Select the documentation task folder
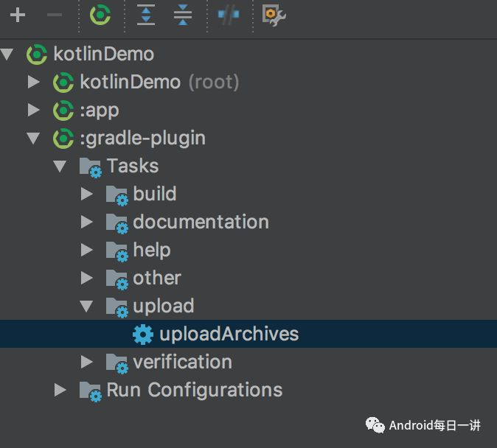The height and width of the screenshot is (448, 497). (x=201, y=222)
